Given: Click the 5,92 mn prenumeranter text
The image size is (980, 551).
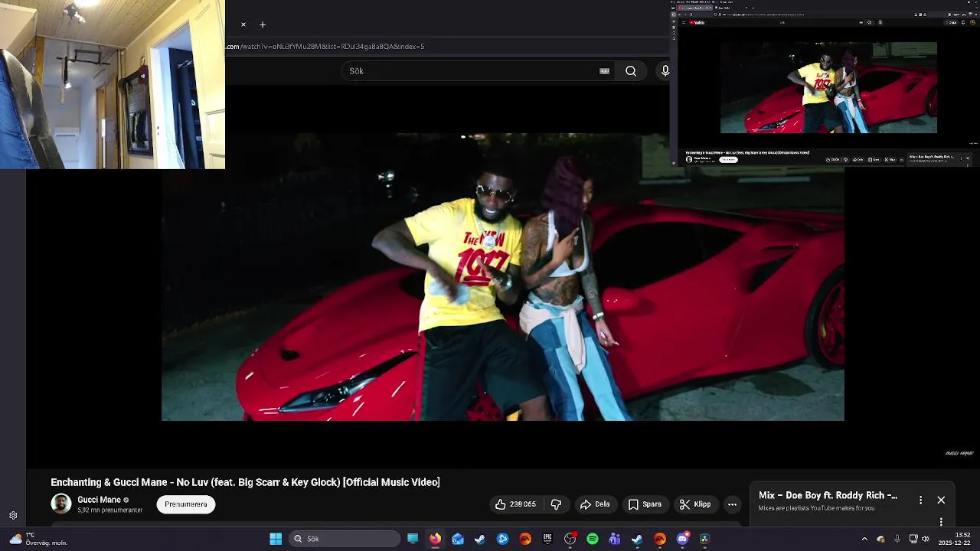Looking at the screenshot, I should coord(109,510).
